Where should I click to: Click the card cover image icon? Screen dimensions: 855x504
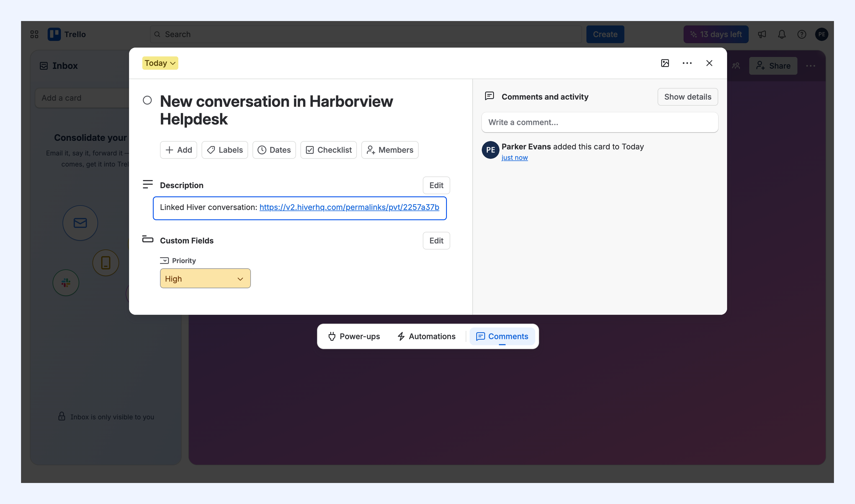click(x=665, y=63)
